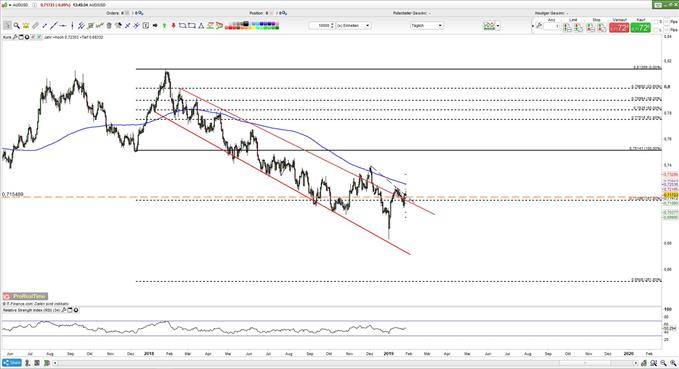Click the green Kauf buy button
Image resolution: width=679 pixels, height=369 pixels.
point(640,27)
